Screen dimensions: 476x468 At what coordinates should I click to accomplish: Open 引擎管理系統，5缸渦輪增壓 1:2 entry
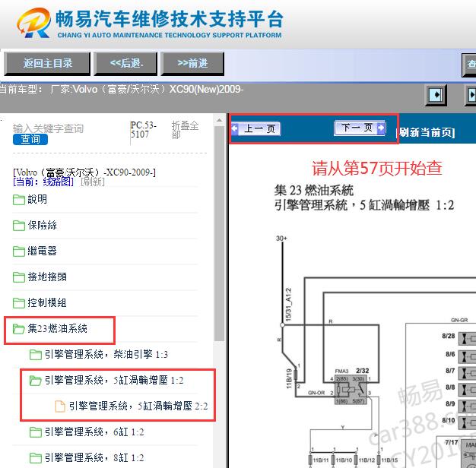[x=114, y=380]
